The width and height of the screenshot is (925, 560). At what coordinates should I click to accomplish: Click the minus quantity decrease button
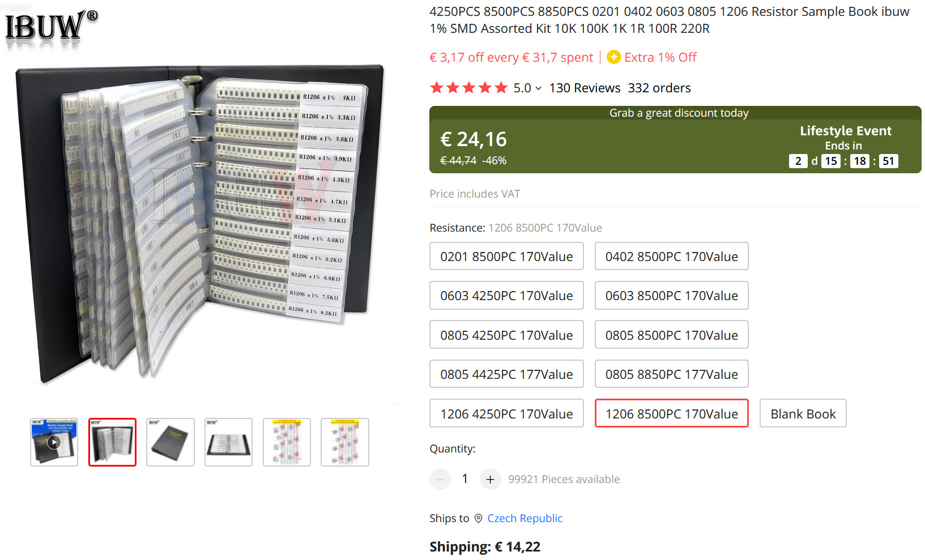440,479
